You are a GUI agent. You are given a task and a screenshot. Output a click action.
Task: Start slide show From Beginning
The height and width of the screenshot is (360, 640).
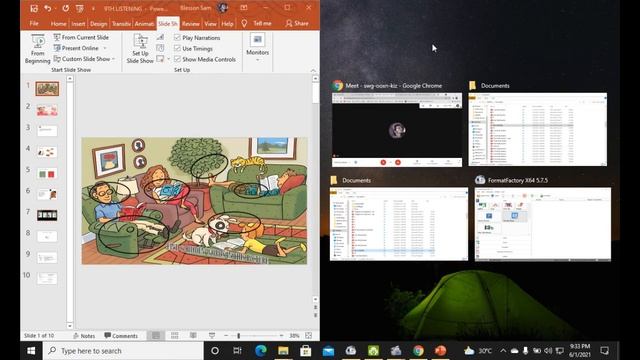point(37,49)
